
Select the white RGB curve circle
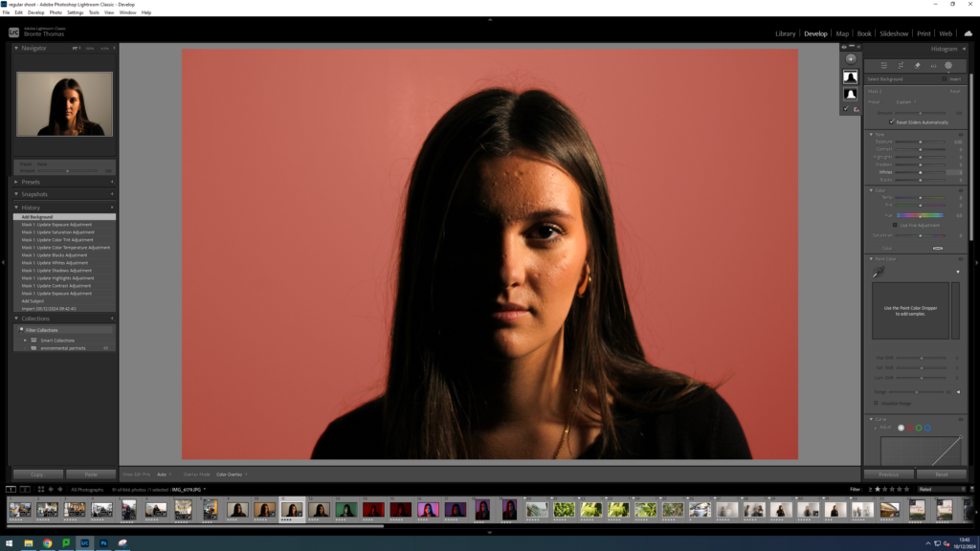coord(902,428)
